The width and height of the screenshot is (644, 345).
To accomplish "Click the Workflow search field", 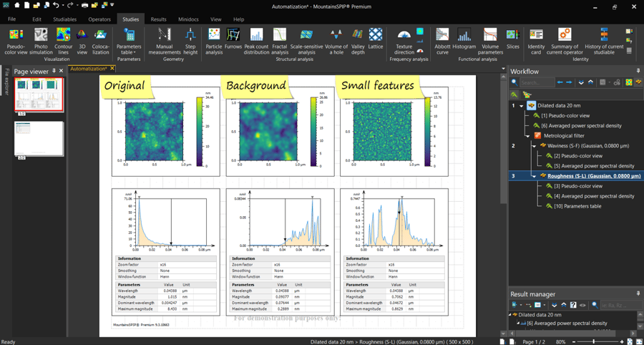I will tap(537, 82).
